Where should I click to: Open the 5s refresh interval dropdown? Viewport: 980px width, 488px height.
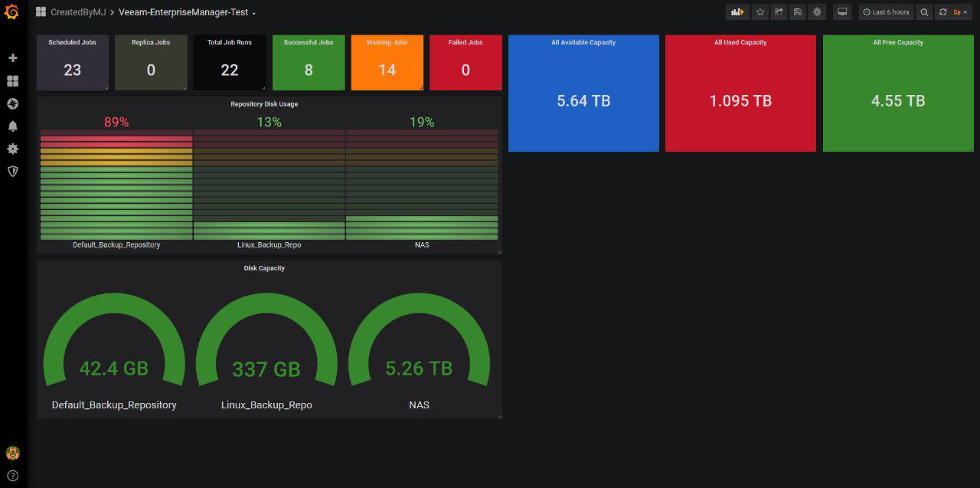coord(960,12)
